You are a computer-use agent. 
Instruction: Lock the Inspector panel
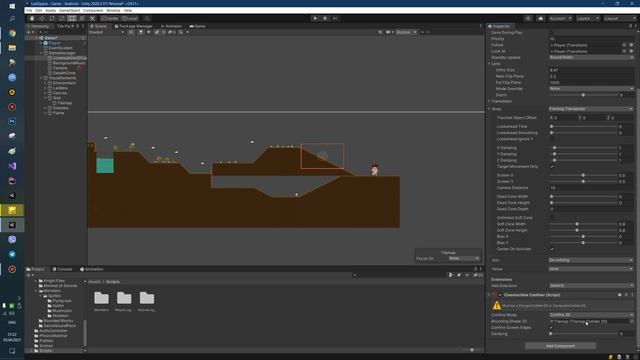[630, 26]
